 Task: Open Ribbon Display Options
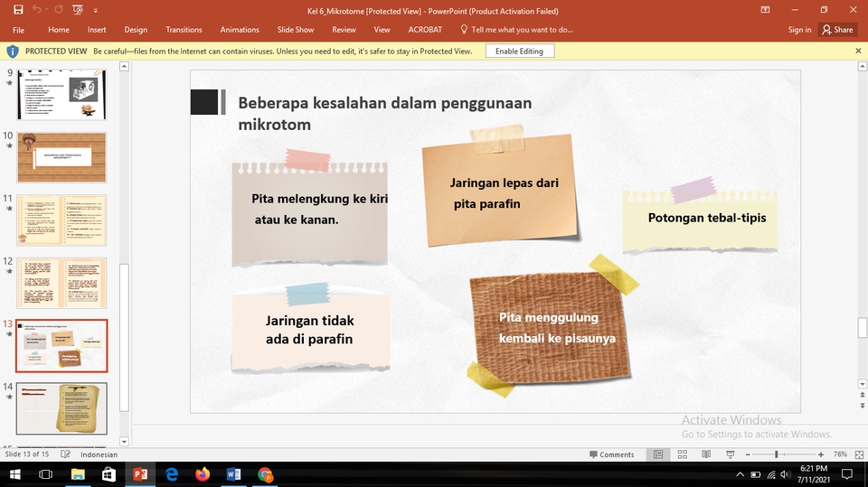click(765, 9)
